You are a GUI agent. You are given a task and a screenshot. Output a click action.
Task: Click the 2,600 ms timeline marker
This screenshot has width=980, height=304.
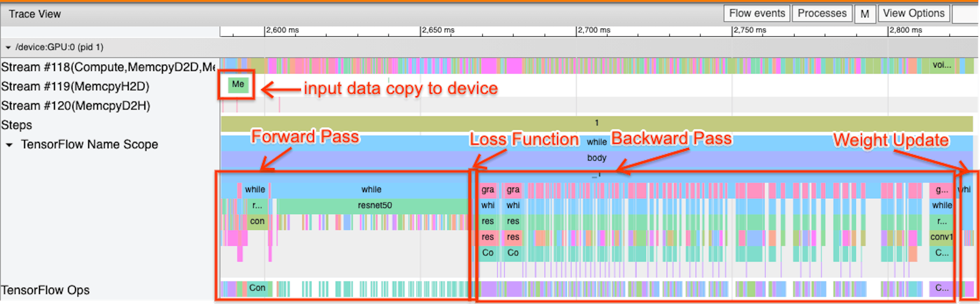pyautogui.click(x=282, y=30)
